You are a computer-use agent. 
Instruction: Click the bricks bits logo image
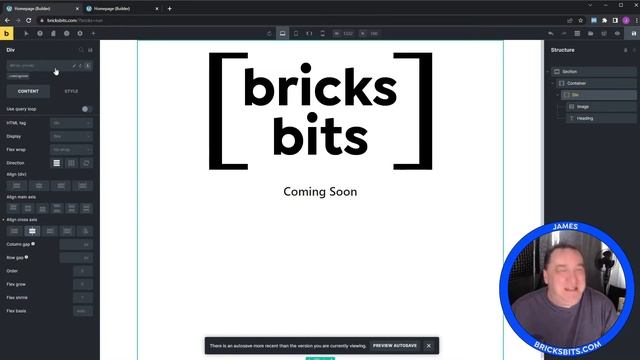click(x=320, y=111)
